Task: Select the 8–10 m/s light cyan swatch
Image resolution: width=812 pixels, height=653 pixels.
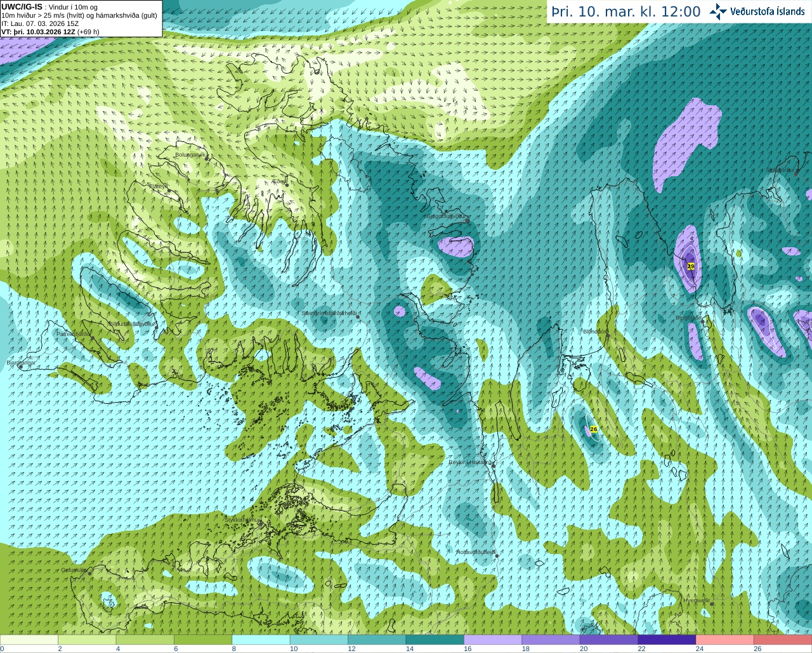Action: [x=261, y=640]
